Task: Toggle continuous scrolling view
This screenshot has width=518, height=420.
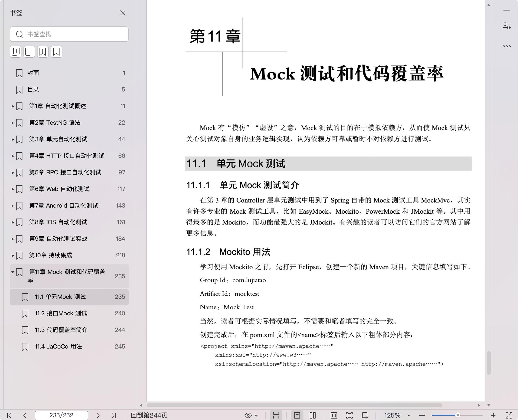Action: click(276, 415)
